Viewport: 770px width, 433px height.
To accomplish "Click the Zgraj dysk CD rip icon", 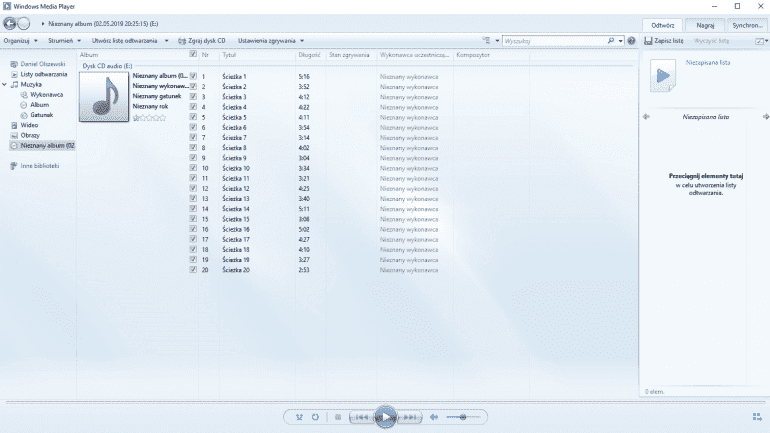I will click(182, 41).
